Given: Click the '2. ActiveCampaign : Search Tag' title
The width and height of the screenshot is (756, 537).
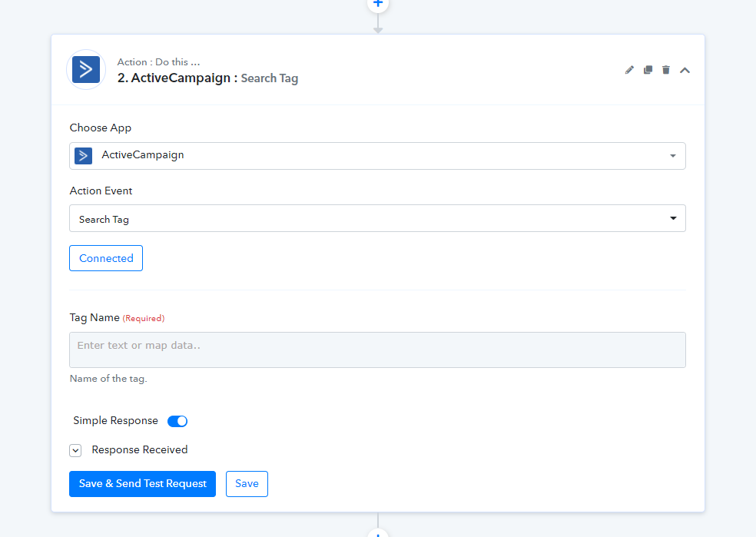Looking at the screenshot, I should pos(207,78).
